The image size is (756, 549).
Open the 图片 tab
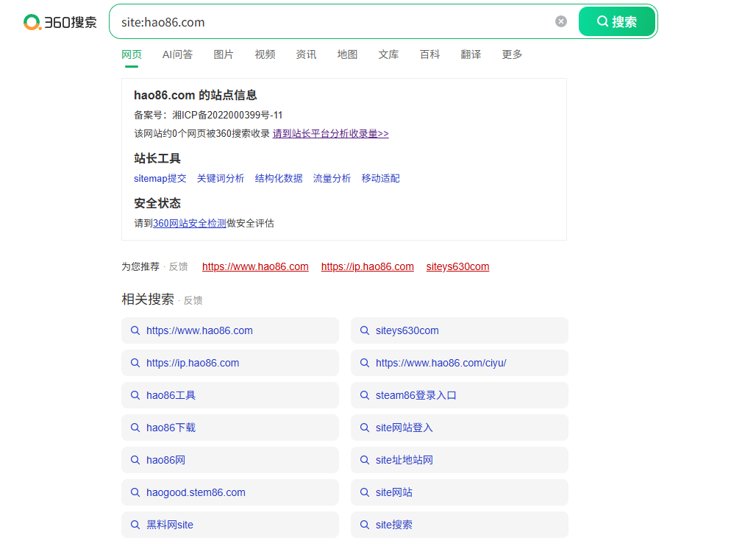[x=224, y=54]
